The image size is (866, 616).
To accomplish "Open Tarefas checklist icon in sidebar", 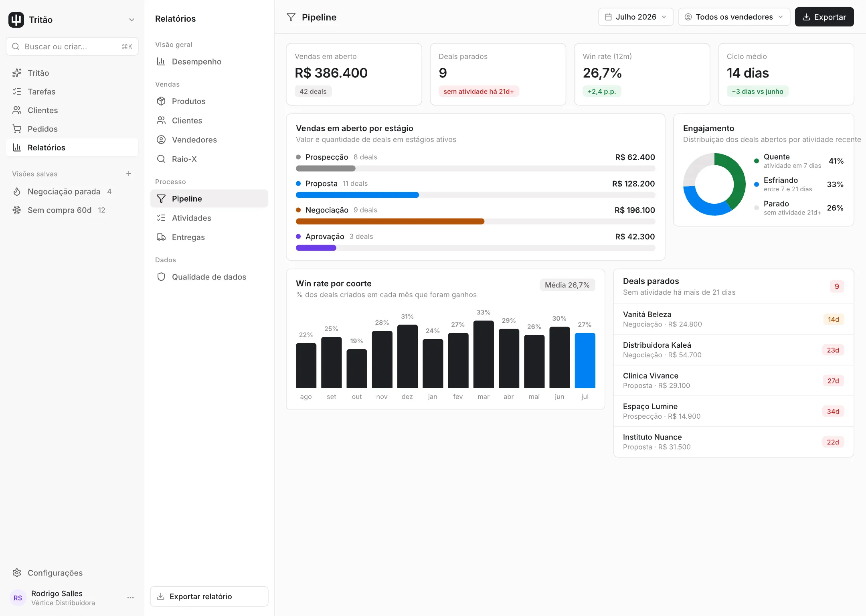I will pyautogui.click(x=17, y=91).
